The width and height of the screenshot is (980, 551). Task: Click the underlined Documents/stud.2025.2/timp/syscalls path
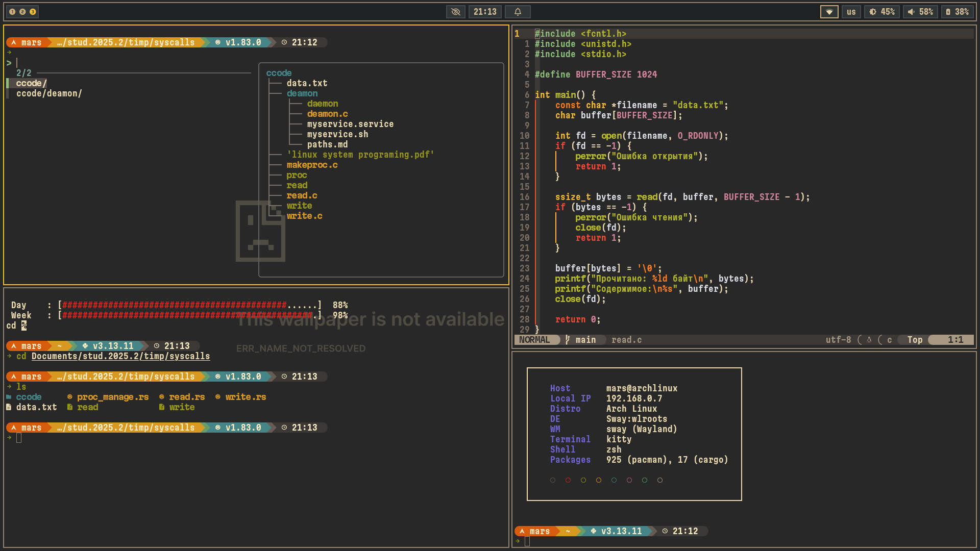tap(120, 356)
